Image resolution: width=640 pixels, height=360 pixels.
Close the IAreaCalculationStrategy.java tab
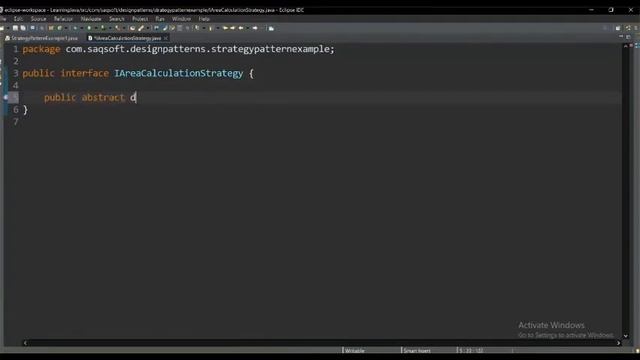pos(166,38)
